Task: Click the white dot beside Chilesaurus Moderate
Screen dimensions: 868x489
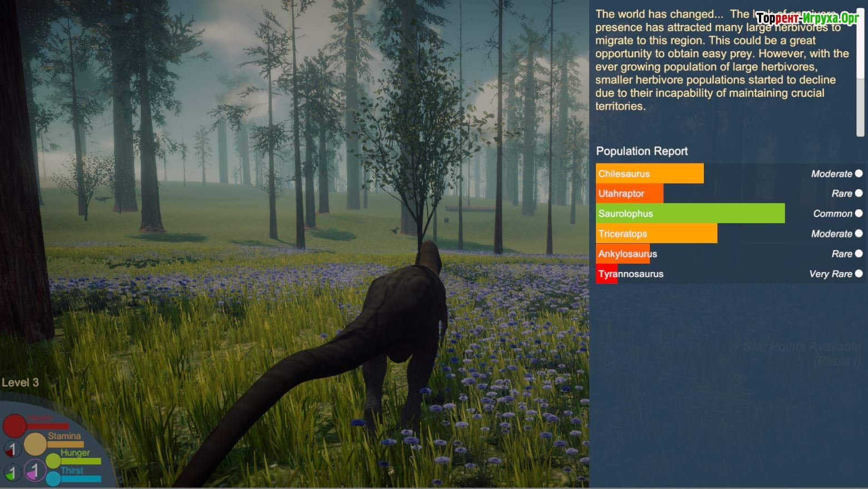Action: click(x=859, y=174)
